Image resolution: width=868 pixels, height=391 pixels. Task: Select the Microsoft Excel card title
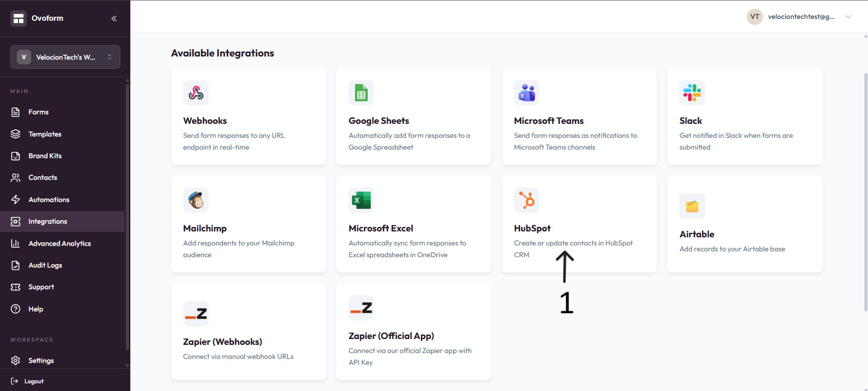coord(381,228)
